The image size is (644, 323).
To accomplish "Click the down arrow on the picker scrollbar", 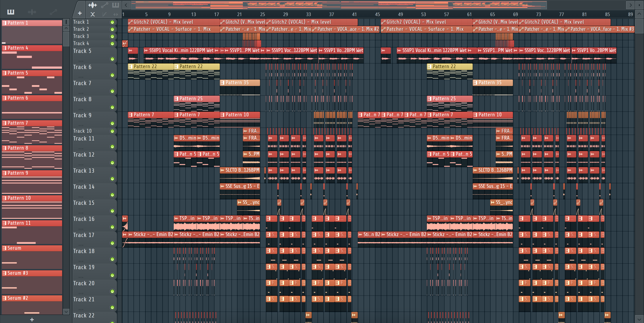I will (66, 312).
